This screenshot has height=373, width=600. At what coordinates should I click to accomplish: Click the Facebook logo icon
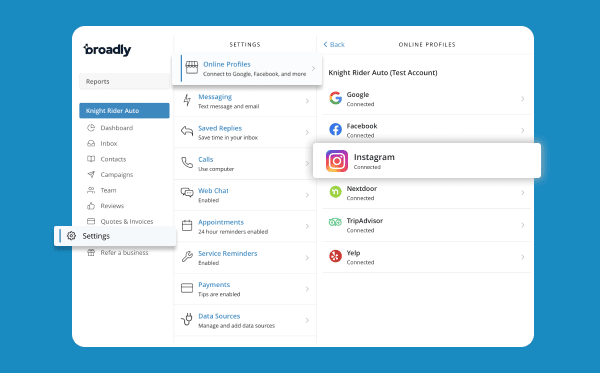click(335, 130)
